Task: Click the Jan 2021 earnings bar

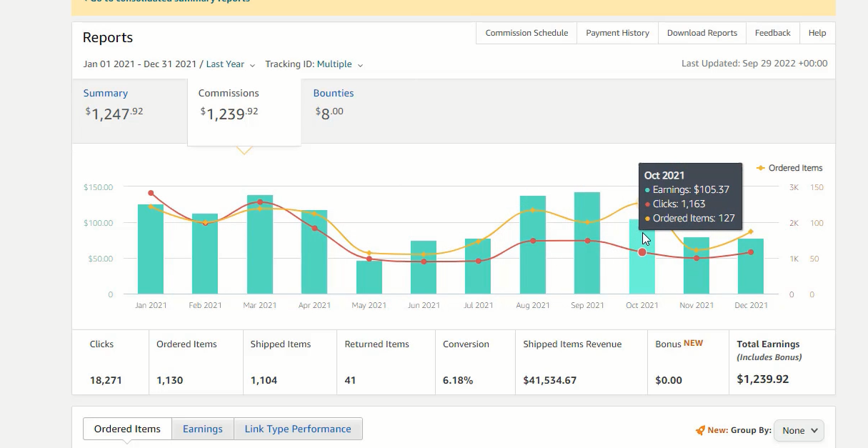Action: click(x=151, y=249)
